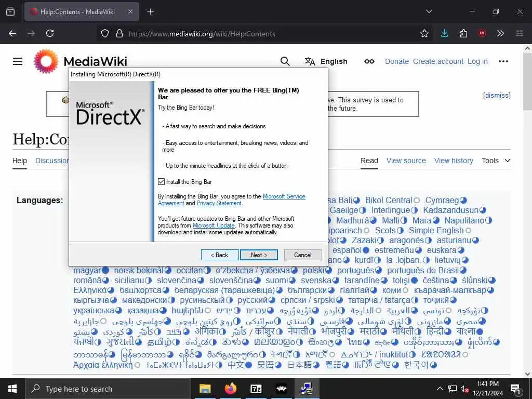The image size is (532, 399).
Task: Open the English language selector
Action: tap(326, 61)
